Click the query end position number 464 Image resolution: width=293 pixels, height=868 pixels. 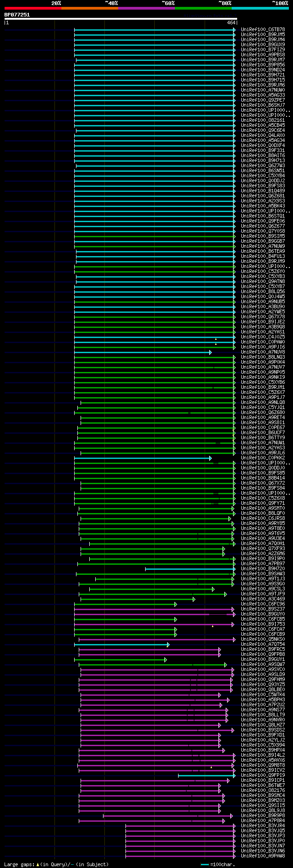pos(231,22)
